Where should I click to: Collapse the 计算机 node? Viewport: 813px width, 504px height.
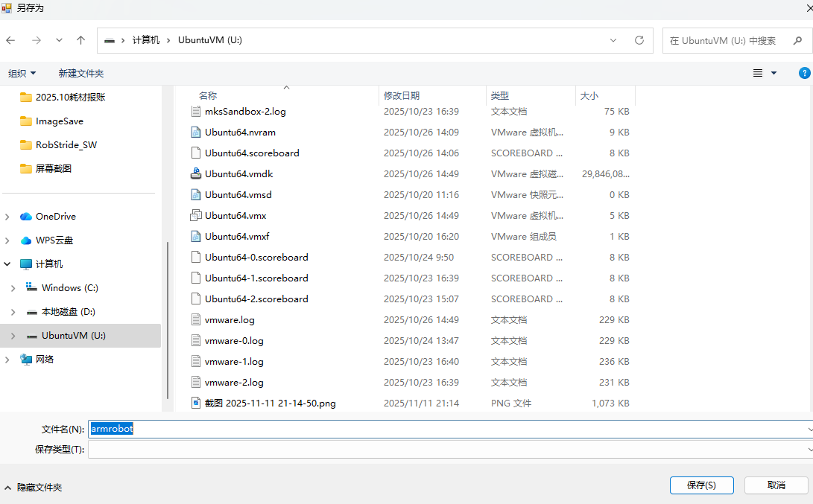click(7, 264)
